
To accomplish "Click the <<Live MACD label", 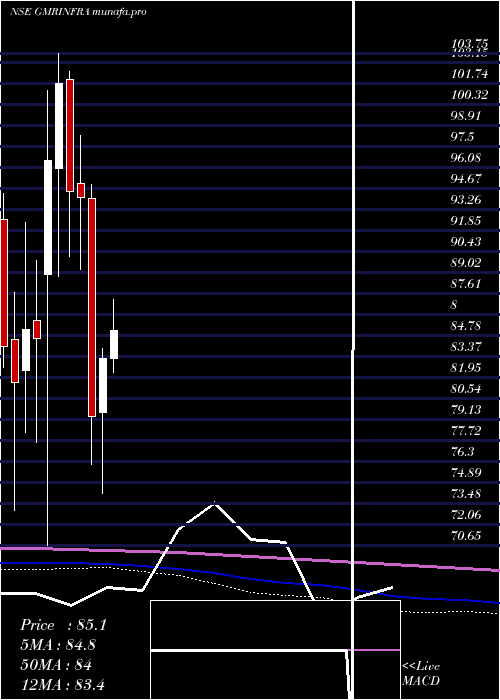I will point(421,674).
